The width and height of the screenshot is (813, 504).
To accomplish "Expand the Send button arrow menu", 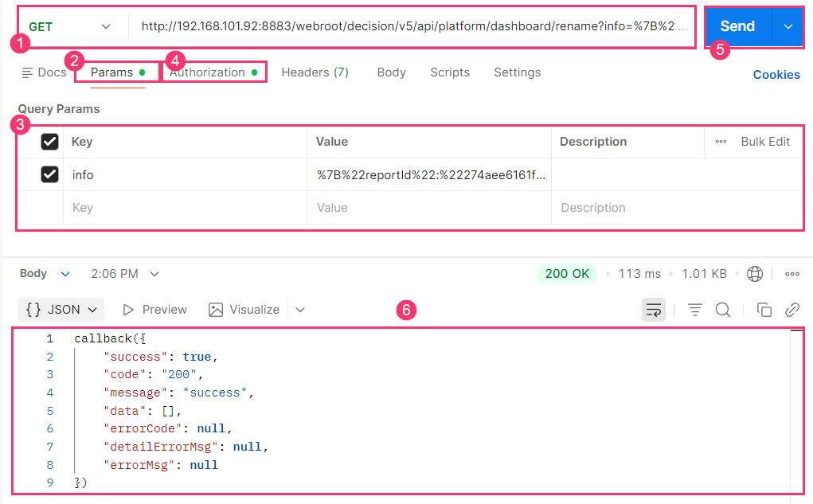I will pos(788,26).
